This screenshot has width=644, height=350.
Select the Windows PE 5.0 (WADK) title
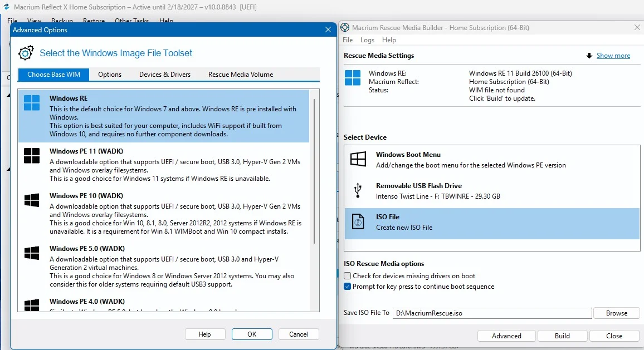coord(87,249)
